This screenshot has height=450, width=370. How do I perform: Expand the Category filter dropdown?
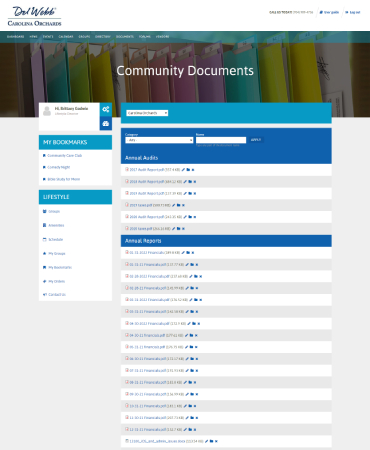coord(159,140)
